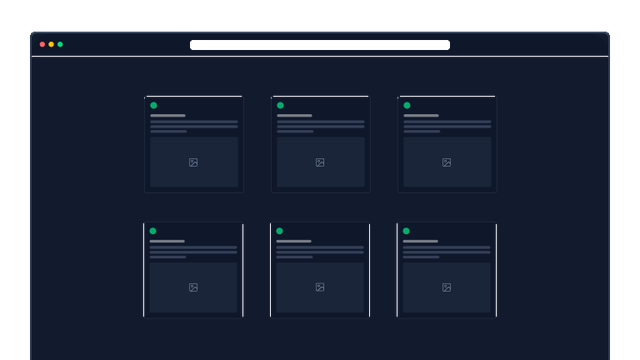Click the green status dot on top-right card
The width and height of the screenshot is (640, 360).
click(407, 105)
